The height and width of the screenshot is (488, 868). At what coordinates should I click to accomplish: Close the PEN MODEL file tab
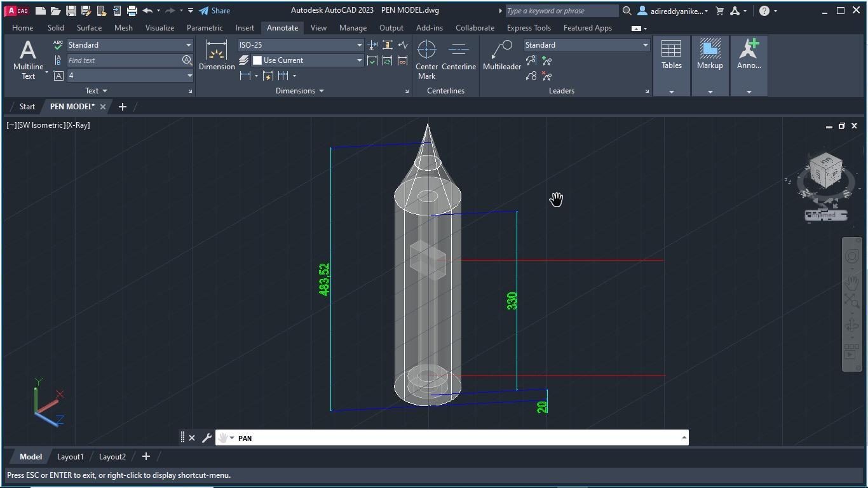(102, 107)
